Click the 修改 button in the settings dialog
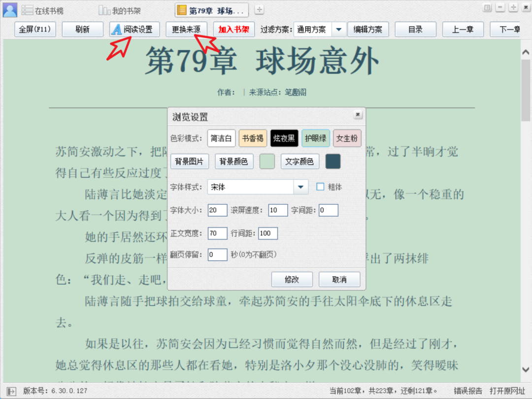The image size is (532, 399). tap(292, 279)
